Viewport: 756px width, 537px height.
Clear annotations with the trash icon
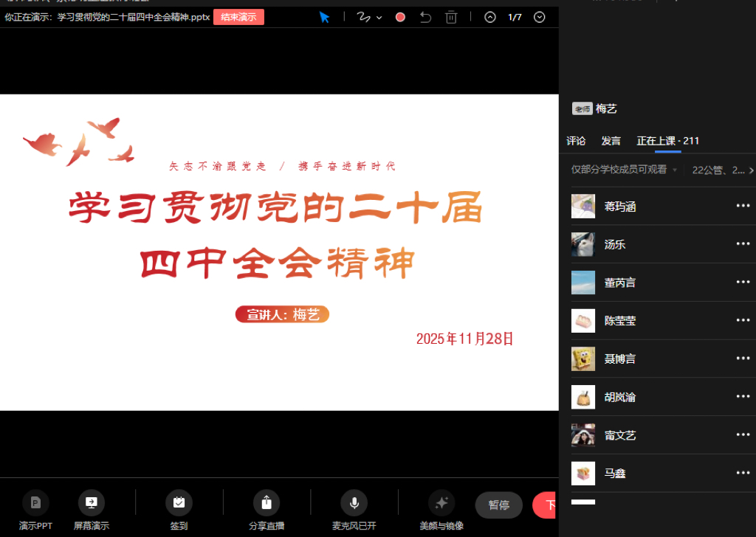[451, 17]
